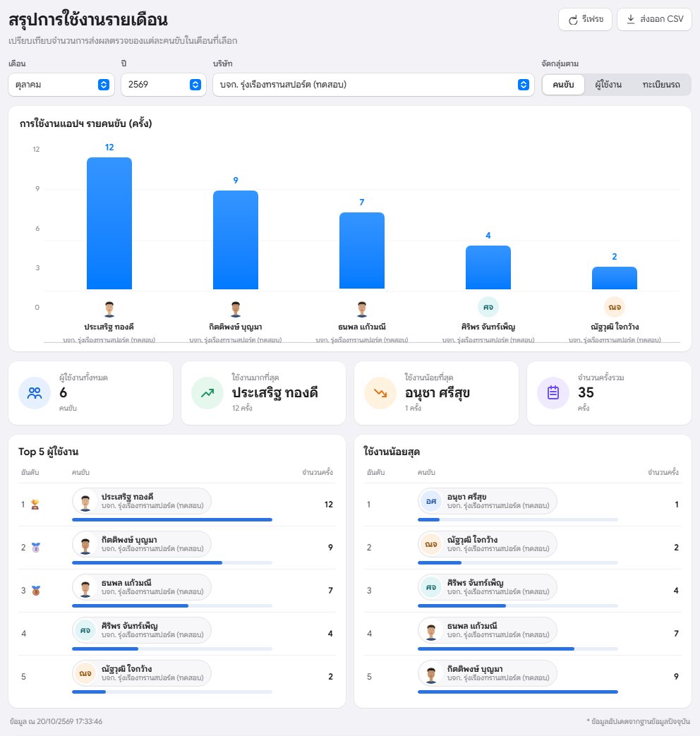The width and height of the screenshot is (700, 736).
Task: Click the อนุชา ศรีสุข chip in ใช้งานน้อยสุด list
Action: [487, 501]
